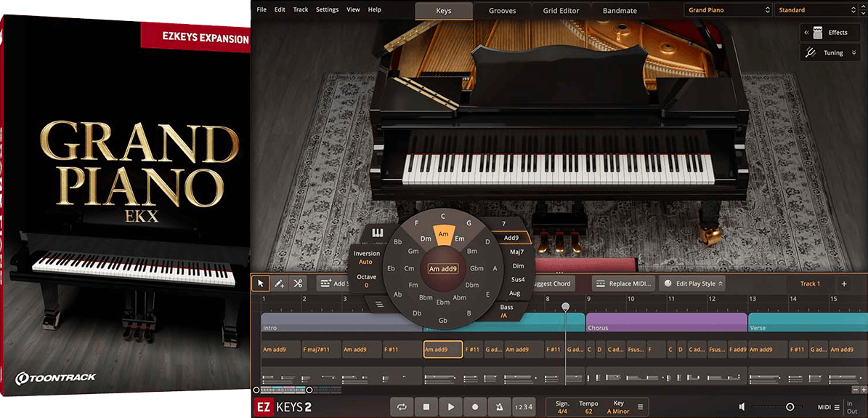Select the F maj7#11 chord block
Screen dimensions: 868x418
point(321,350)
